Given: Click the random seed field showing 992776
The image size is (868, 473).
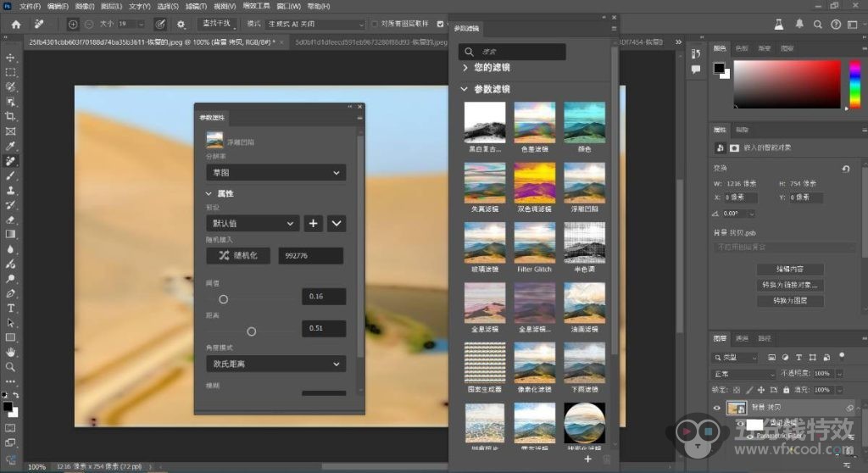Looking at the screenshot, I should click(310, 255).
